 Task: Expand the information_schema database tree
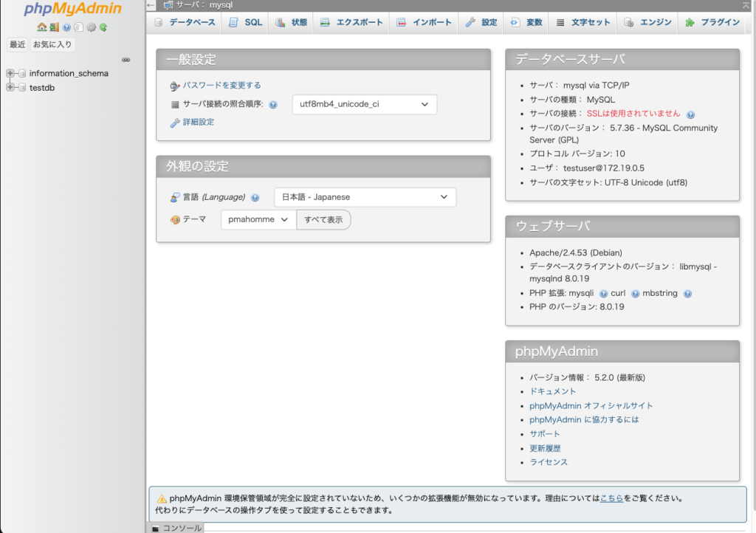[10, 73]
